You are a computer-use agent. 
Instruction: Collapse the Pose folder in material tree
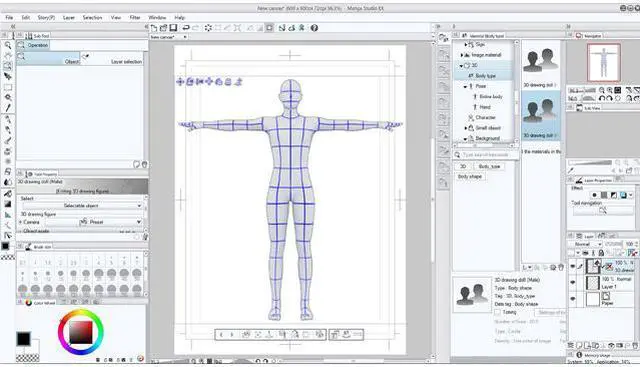[x=465, y=86]
